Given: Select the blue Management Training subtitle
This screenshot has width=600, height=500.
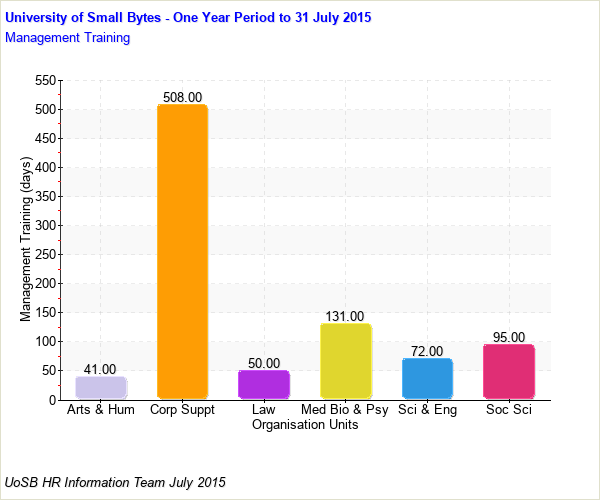Looking at the screenshot, I should 67,38.
